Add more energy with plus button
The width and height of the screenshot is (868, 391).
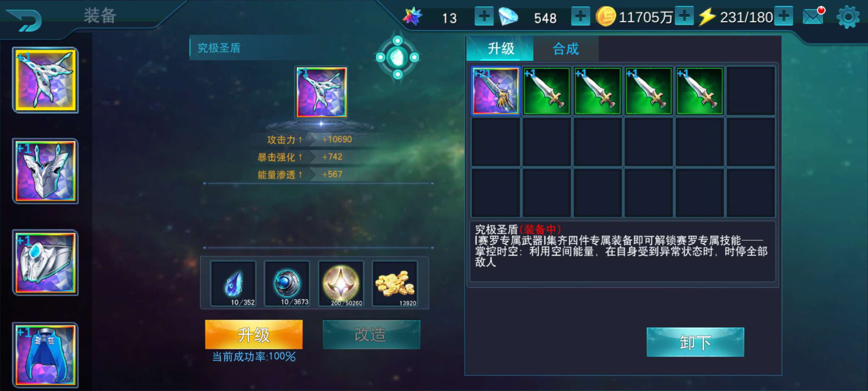coord(783,16)
